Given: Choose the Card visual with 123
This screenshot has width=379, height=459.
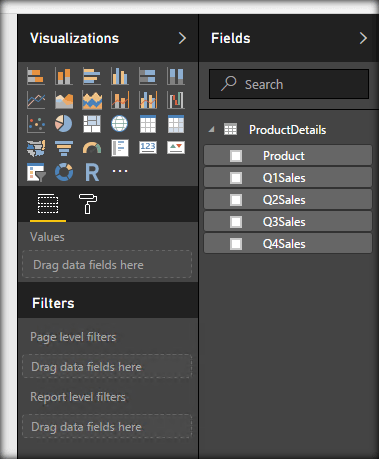Looking at the screenshot, I should point(148,147).
